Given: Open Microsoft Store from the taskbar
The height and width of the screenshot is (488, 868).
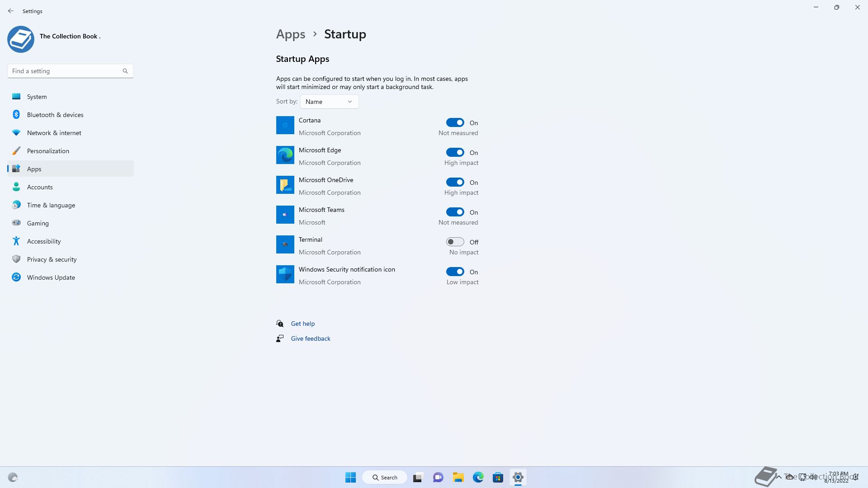Looking at the screenshot, I should (498, 477).
